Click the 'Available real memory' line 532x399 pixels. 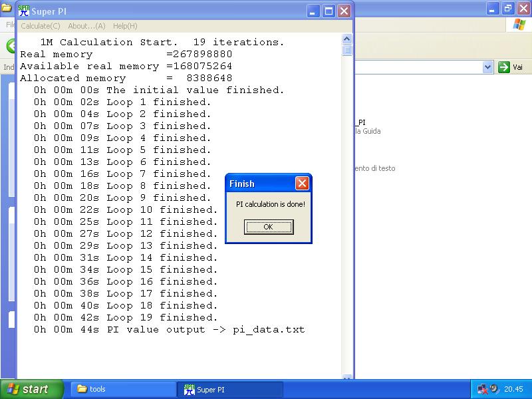click(x=126, y=66)
